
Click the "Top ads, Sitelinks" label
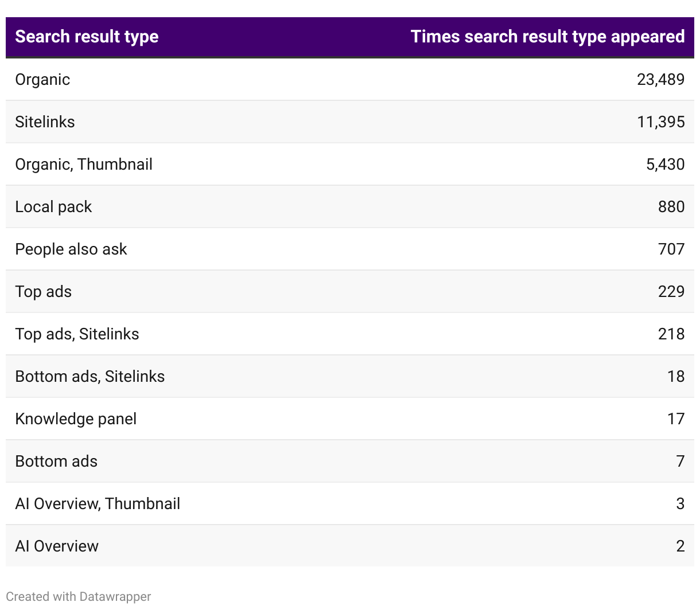pyautogui.click(x=77, y=334)
